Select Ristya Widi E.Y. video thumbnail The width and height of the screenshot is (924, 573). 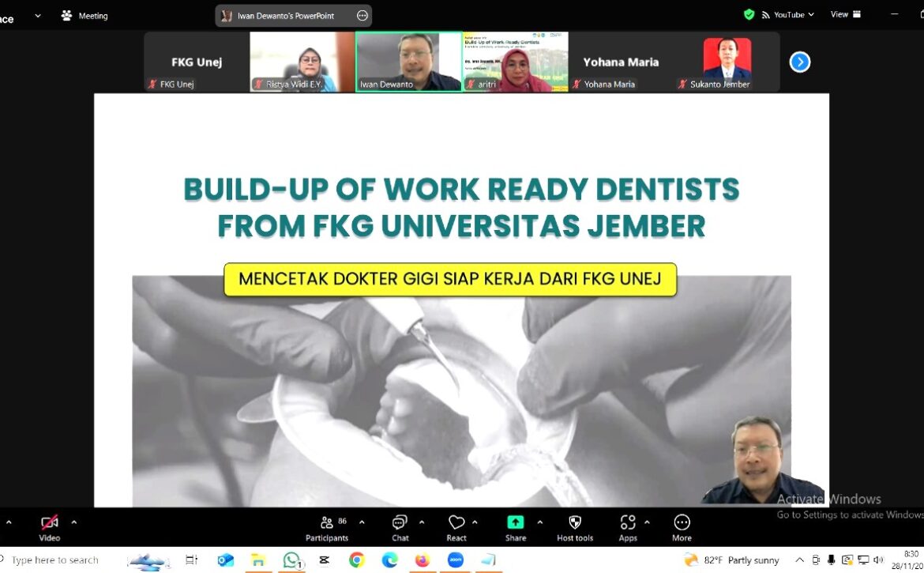coord(302,62)
